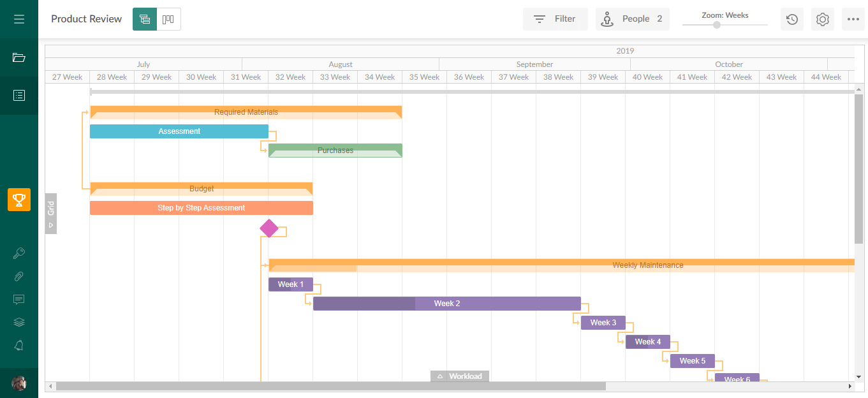
Task: Switch to Gantt chart view
Action: coord(145,19)
